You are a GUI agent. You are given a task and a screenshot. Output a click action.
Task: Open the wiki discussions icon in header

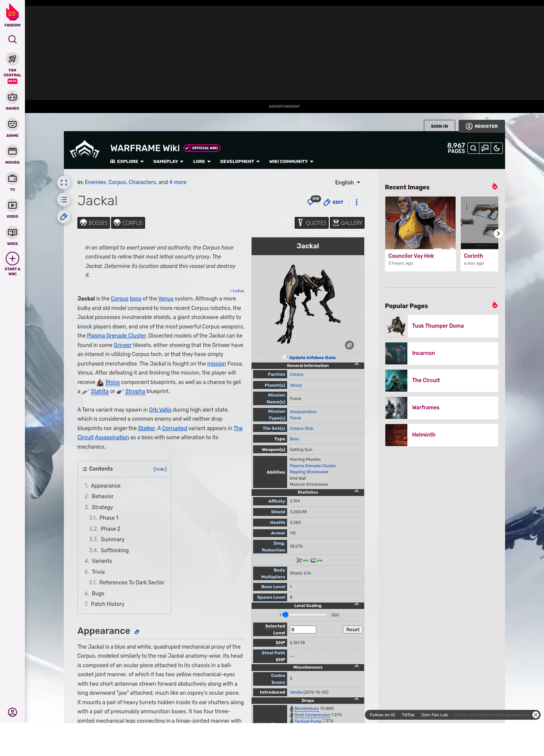pyautogui.click(x=485, y=148)
